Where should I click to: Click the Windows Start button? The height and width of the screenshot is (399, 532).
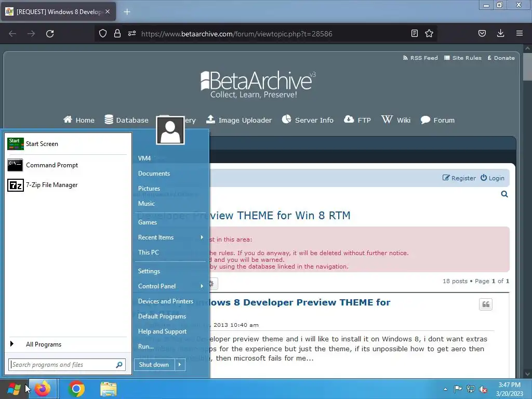tap(14, 389)
